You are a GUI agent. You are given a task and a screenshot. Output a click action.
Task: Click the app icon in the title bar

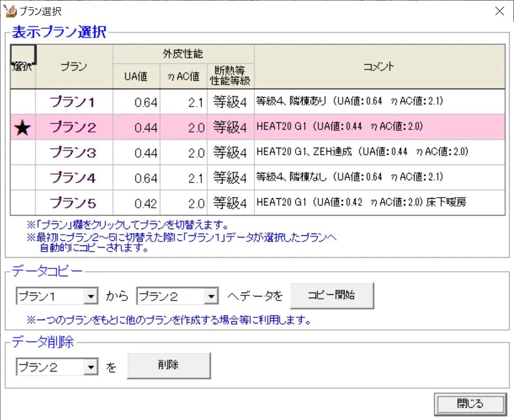[x=10, y=11]
